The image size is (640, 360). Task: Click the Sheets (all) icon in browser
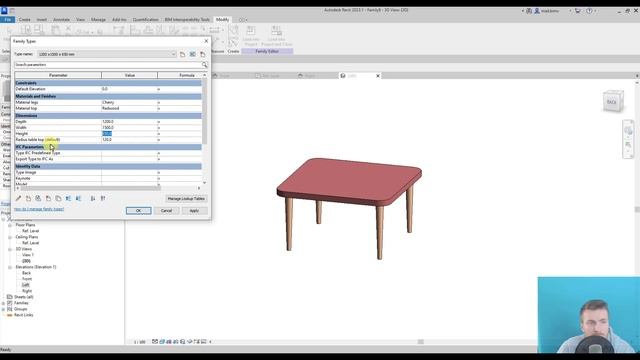click(x=9, y=297)
